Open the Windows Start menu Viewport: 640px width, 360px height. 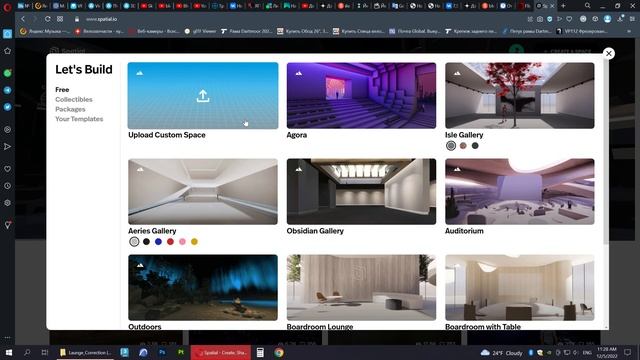point(8,352)
